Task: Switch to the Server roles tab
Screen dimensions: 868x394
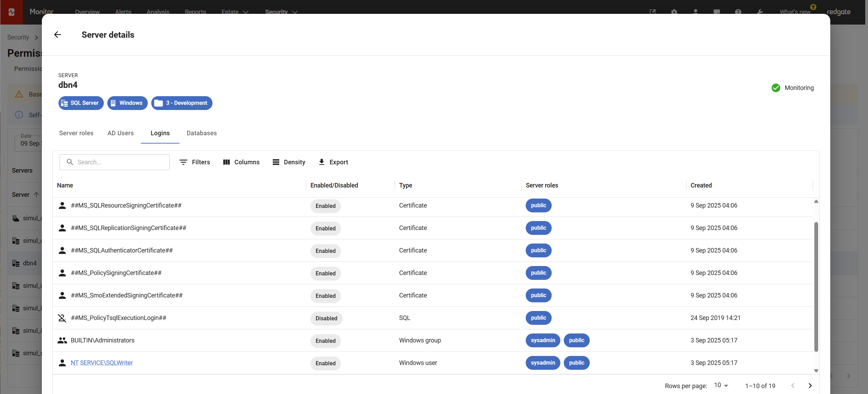Action: pyautogui.click(x=76, y=133)
